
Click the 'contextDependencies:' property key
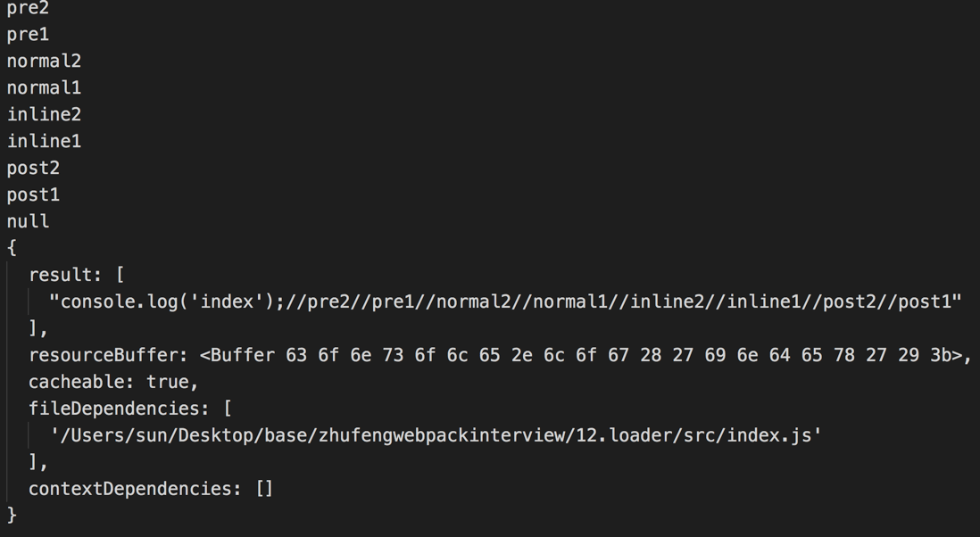pos(135,489)
